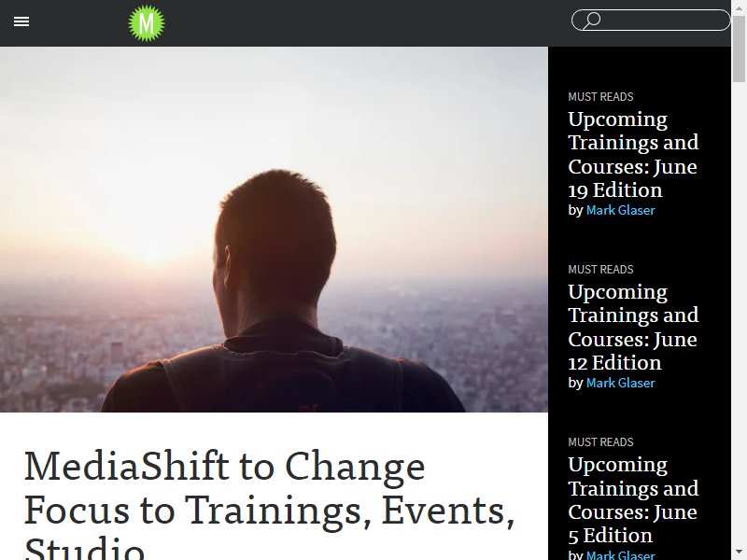Click the second MUST READS category label
The width and height of the screenshot is (747, 560).
point(600,270)
